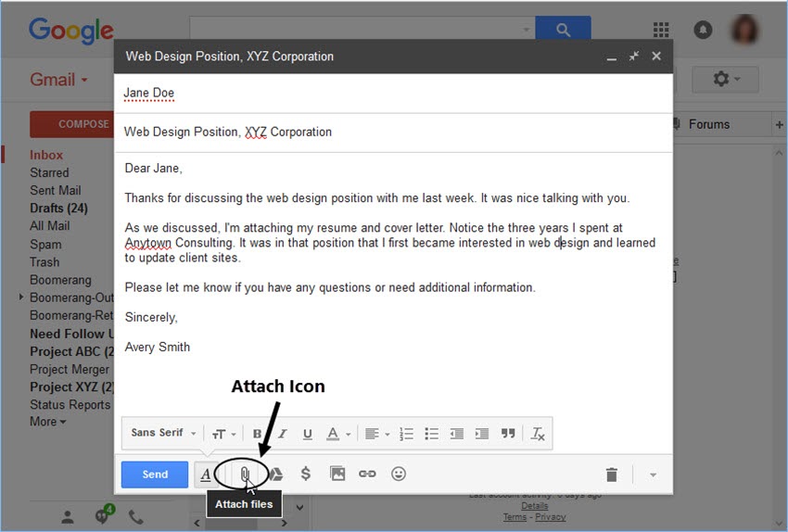Click the account profile picture
The height and width of the screenshot is (532, 788).
coord(744,29)
